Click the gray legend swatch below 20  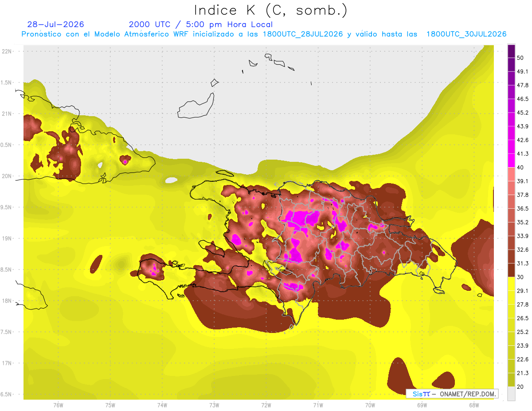pyautogui.click(x=511, y=394)
